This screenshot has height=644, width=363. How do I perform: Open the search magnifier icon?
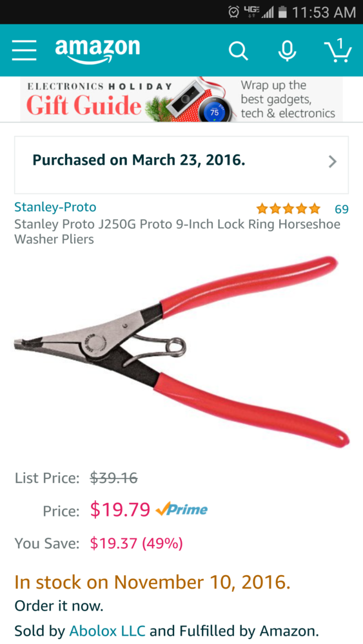(238, 52)
